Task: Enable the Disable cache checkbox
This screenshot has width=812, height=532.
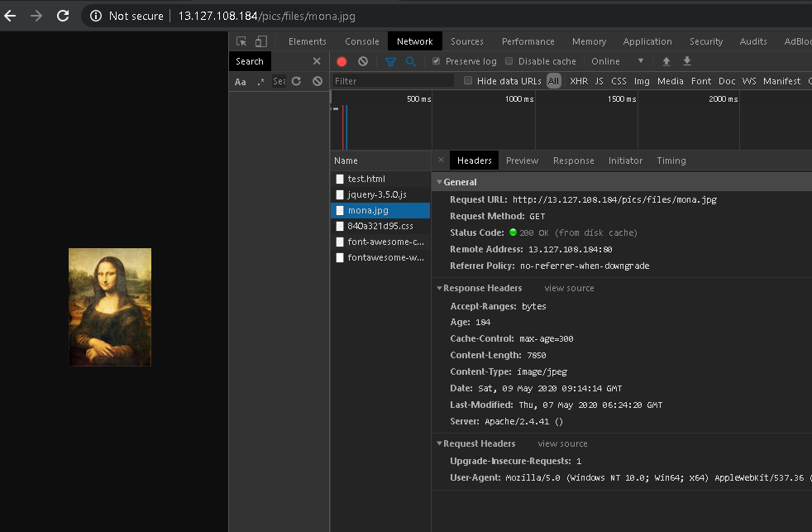Action: coord(509,61)
